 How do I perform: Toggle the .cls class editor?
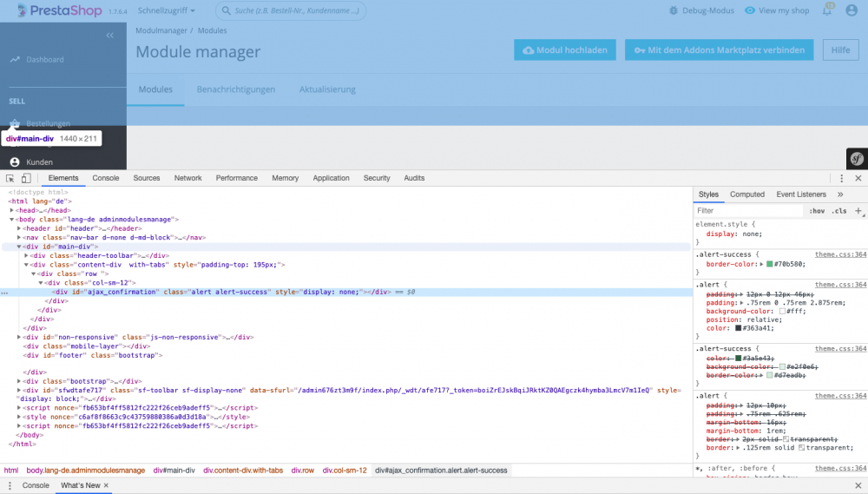click(x=838, y=211)
